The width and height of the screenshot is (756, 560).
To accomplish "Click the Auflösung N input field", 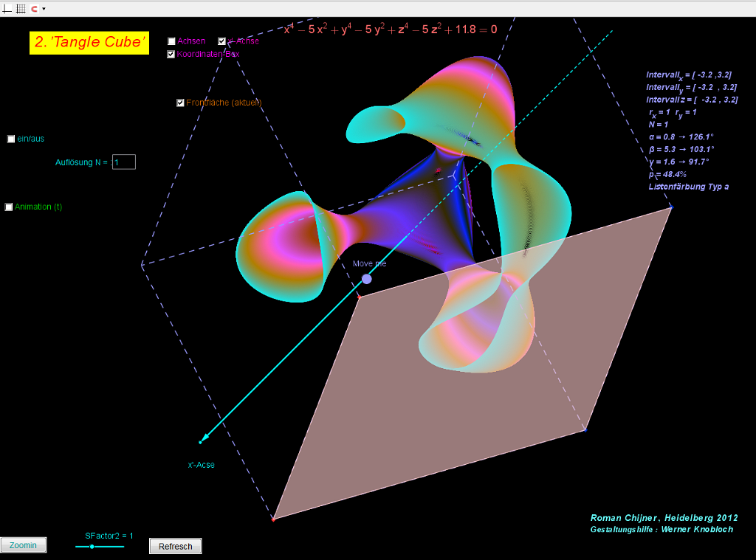I will coord(124,162).
